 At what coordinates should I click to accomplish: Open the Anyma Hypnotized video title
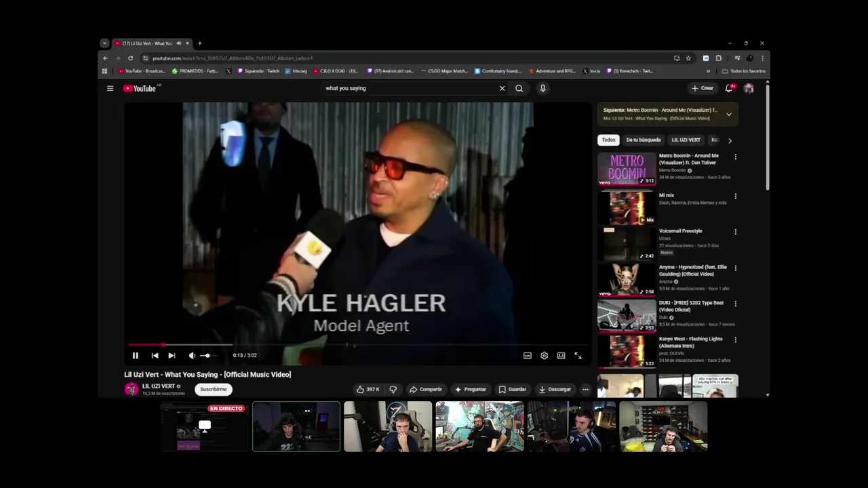(692, 270)
